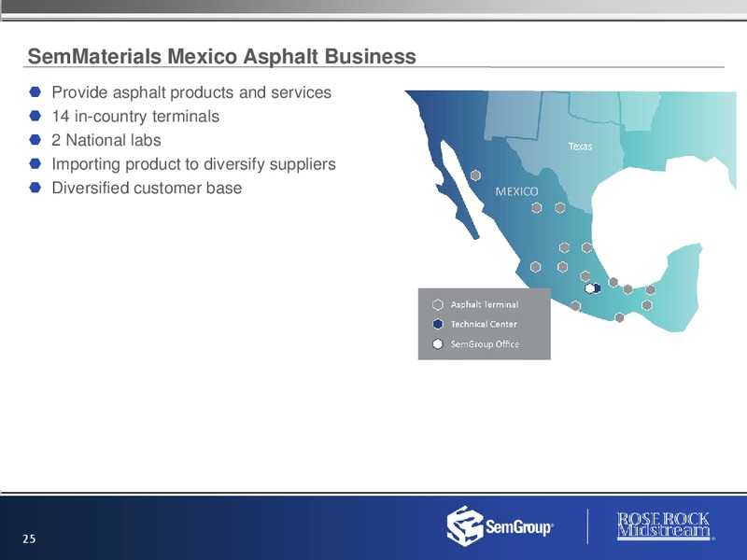Click the terminal marker near Baja California
747x560 pixels.
475,175
